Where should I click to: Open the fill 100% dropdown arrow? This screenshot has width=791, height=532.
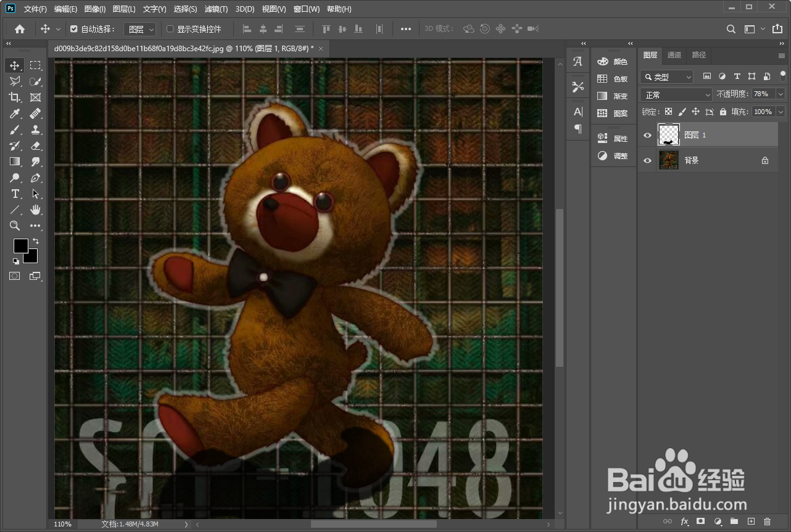tap(781, 112)
